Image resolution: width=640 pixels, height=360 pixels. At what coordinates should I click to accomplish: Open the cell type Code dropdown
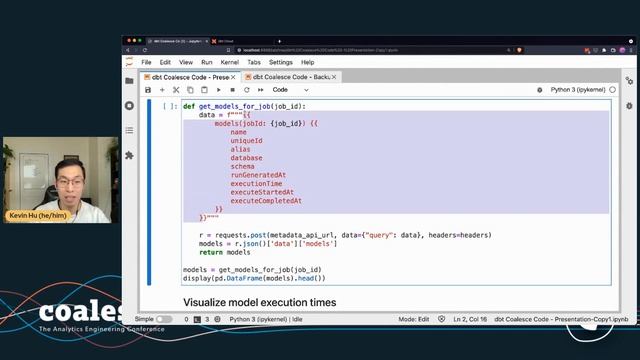click(290, 90)
